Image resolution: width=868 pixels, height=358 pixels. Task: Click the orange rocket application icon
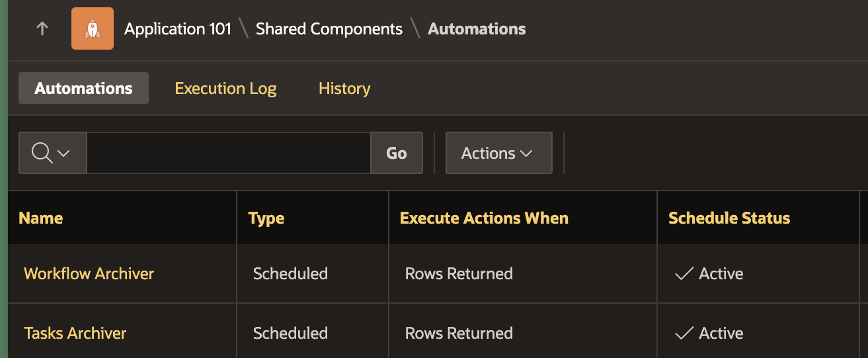click(93, 28)
